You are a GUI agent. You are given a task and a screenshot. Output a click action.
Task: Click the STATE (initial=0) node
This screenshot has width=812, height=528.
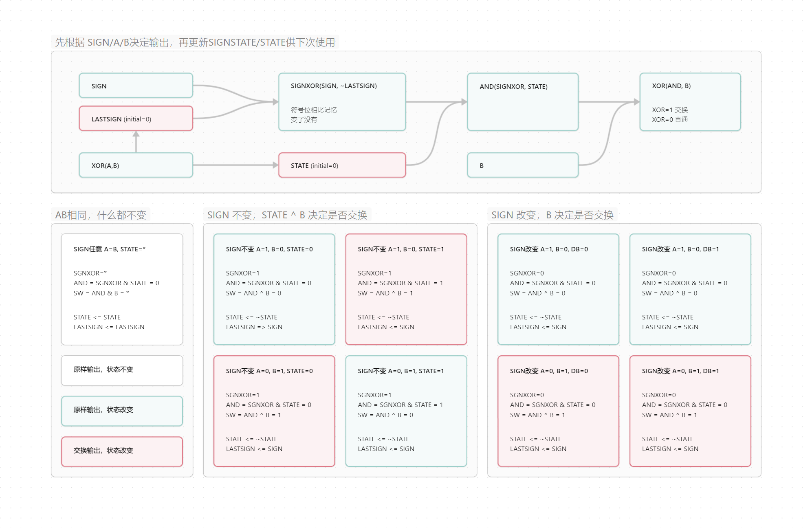[342, 165]
